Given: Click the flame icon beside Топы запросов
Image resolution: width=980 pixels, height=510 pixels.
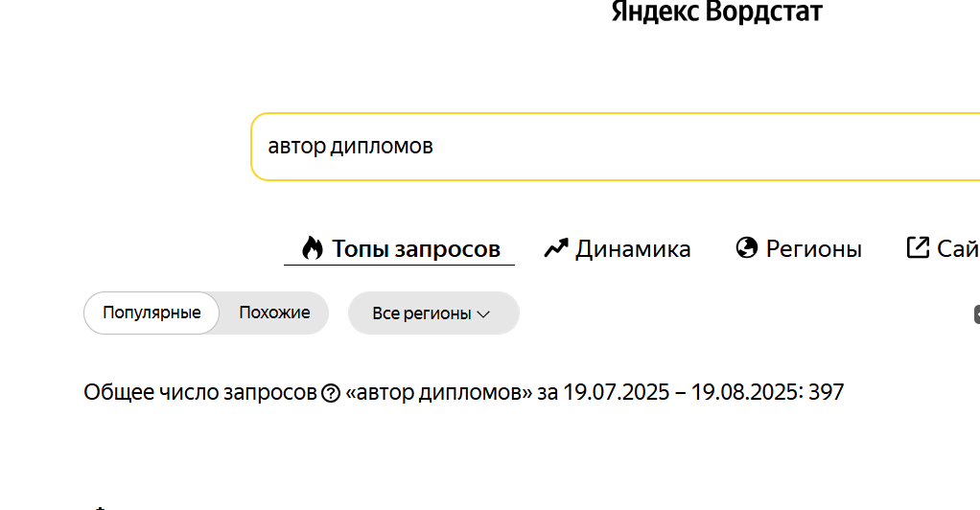Looking at the screenshot, I should [313, 248].
